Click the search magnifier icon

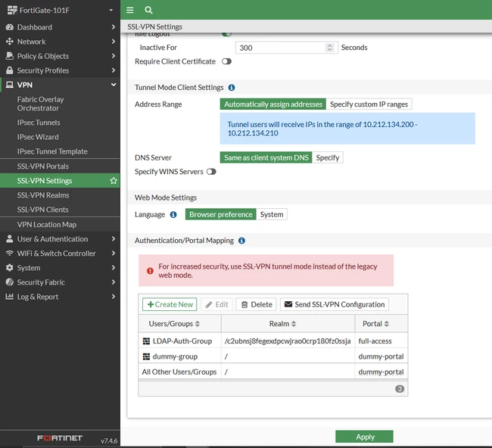pyautogui.click(x=148, y=10)
